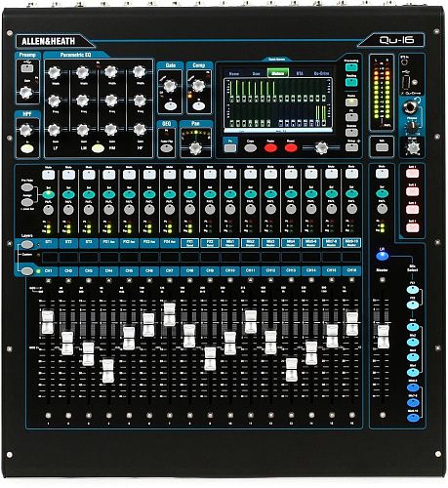This screenshot has width=448, height=488.
Task: Open the Scenes screen key
Action: (351, 133)
